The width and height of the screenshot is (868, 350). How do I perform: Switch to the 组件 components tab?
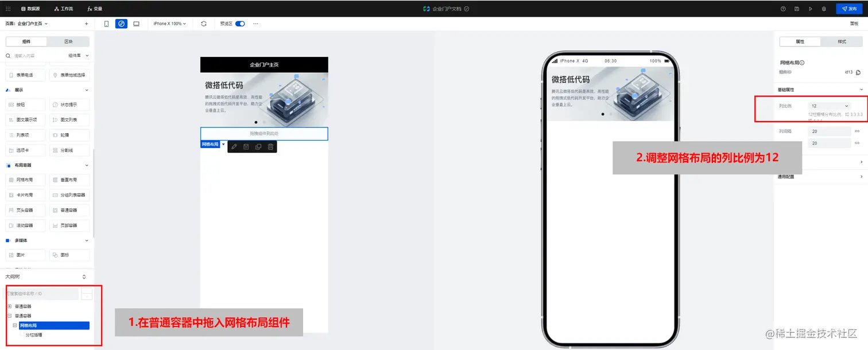pyautogui.click(x=26, y=41)
